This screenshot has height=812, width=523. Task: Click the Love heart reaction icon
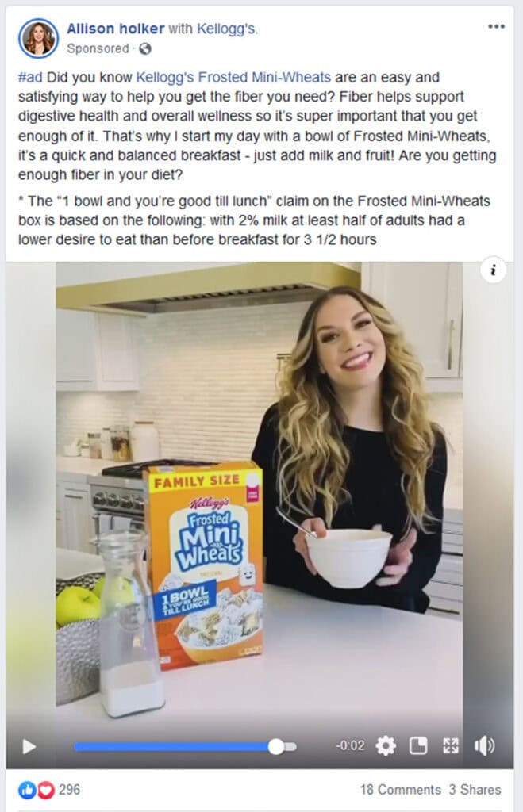click(45, 790)
